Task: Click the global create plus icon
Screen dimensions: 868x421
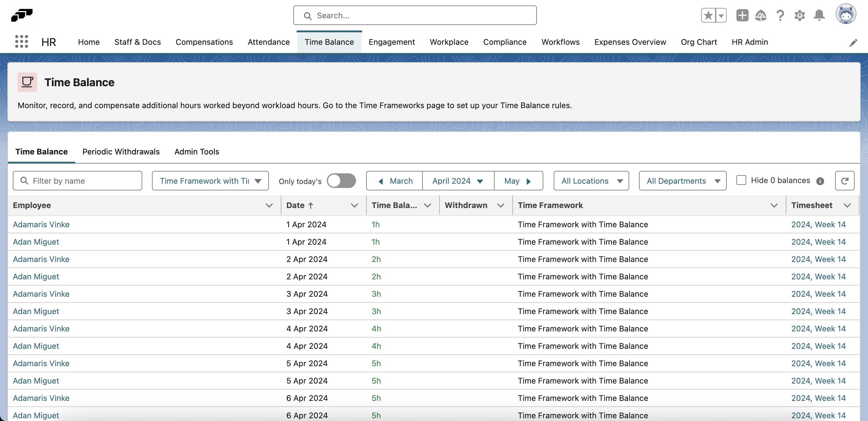Action: (742, 16)
